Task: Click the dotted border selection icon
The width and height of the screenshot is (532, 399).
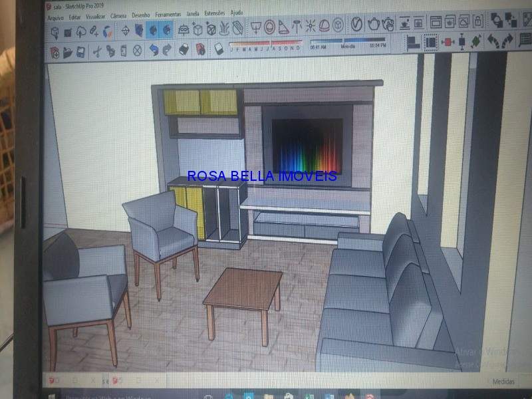Action: pos(431,43)
